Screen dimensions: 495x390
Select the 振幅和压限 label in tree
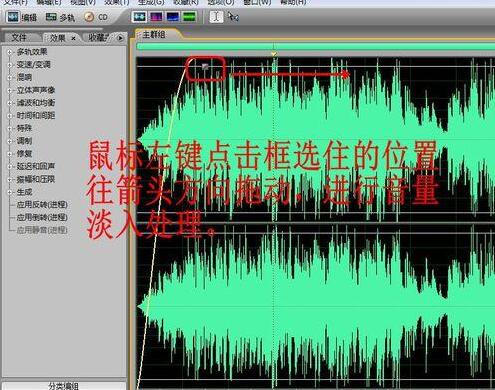(x=36, y=179)
